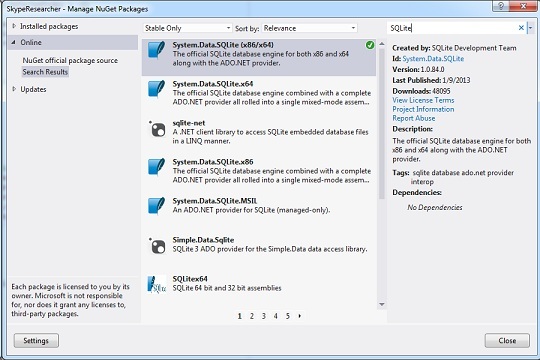The image size is (540, 360).
Task: Go to results page 5
Action: point(288,316)
